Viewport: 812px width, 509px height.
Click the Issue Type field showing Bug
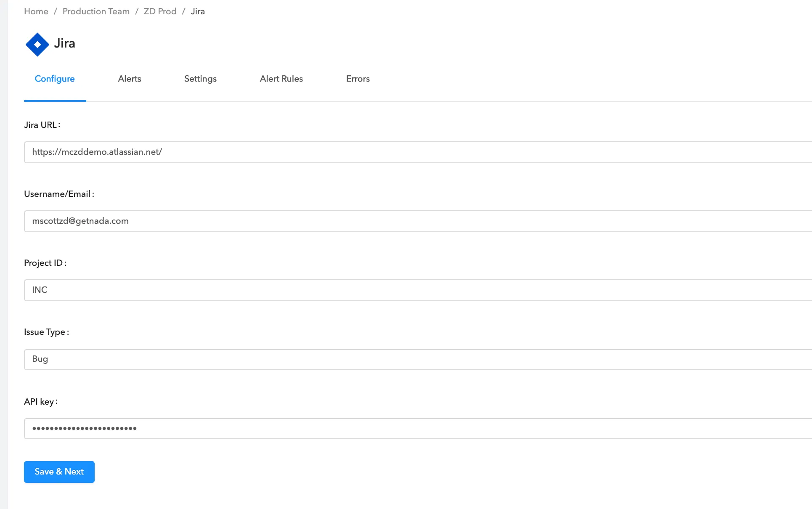(x=417, y=359)
